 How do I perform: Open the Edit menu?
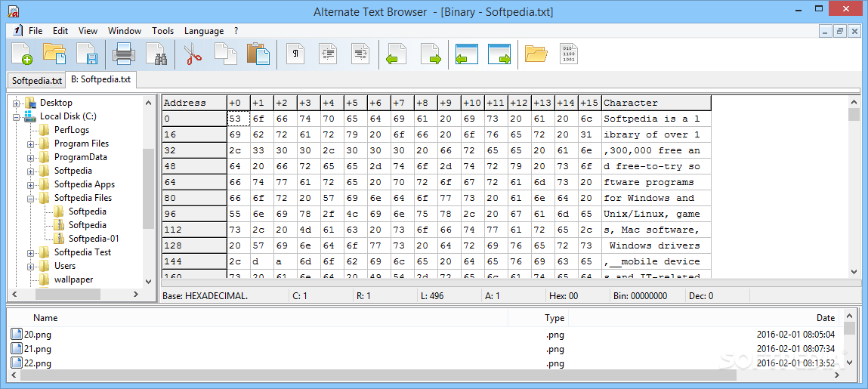[60, 31]
